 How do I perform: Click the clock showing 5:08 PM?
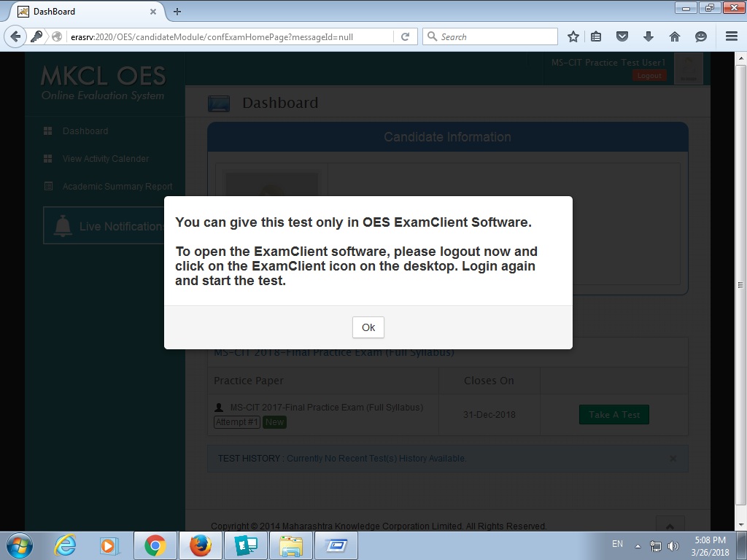click(710, 546)
